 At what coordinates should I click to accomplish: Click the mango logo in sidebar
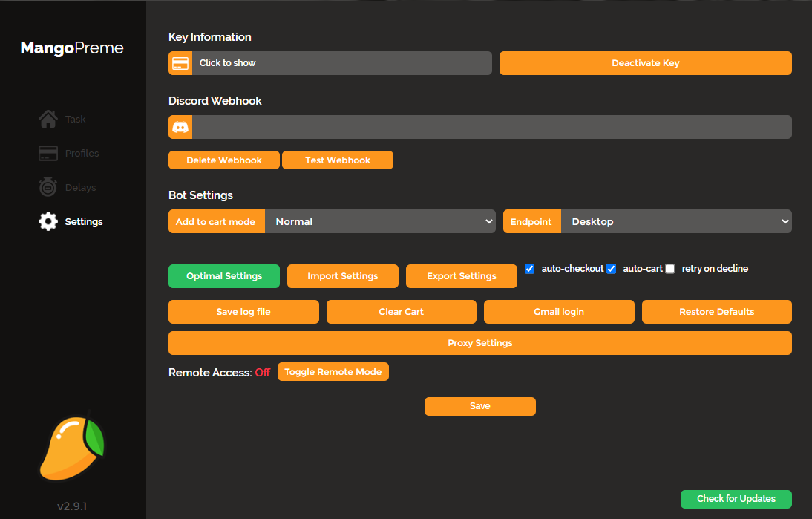[x=71, y=446]
